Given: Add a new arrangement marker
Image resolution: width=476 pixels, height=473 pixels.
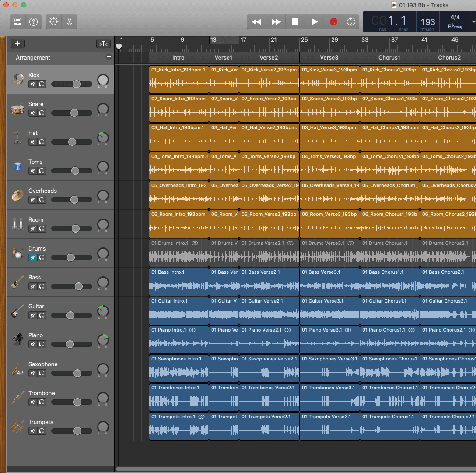Looking at the screenshot, I should [108, 57].
